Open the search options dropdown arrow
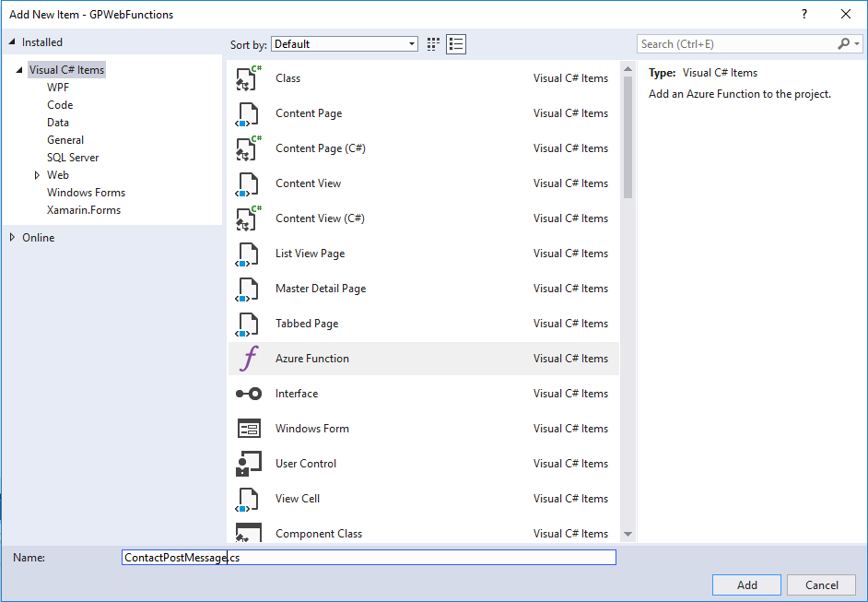The width and height of the screenshot is (868, 602). pos(857,43)
